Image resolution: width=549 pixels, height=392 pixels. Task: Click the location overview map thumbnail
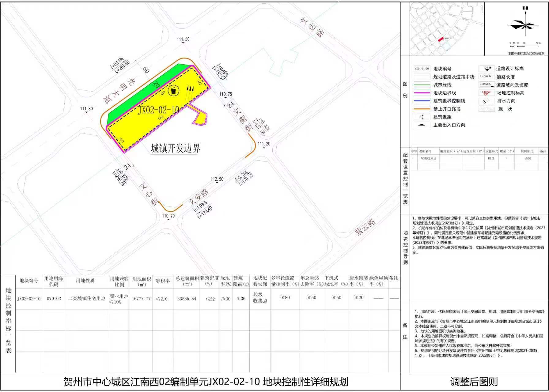click(x=447, y=29)
